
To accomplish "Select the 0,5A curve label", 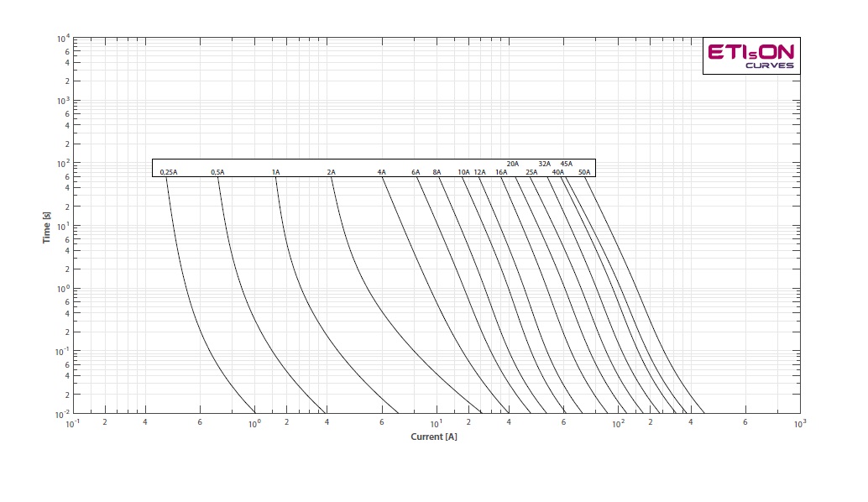I will tap(217, 173).
